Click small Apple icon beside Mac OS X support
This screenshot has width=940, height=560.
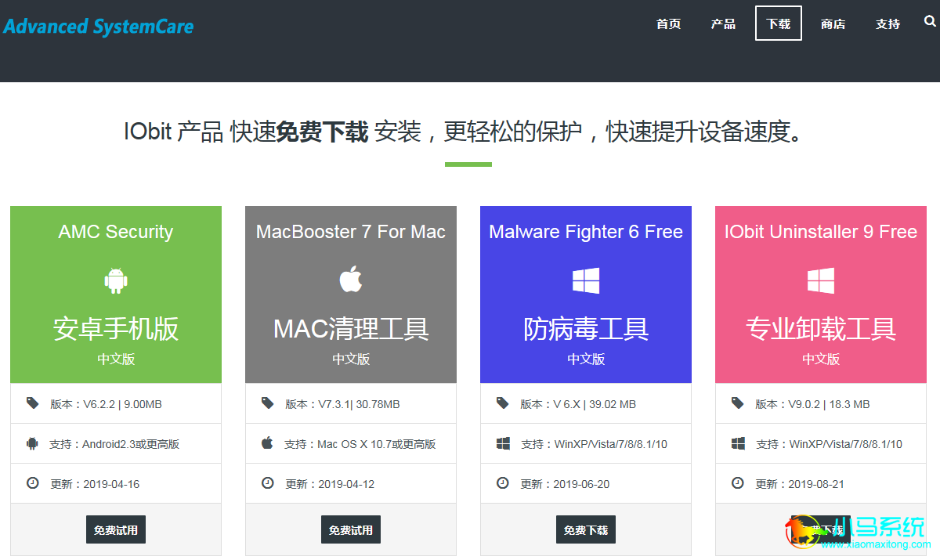click(267, 443)
